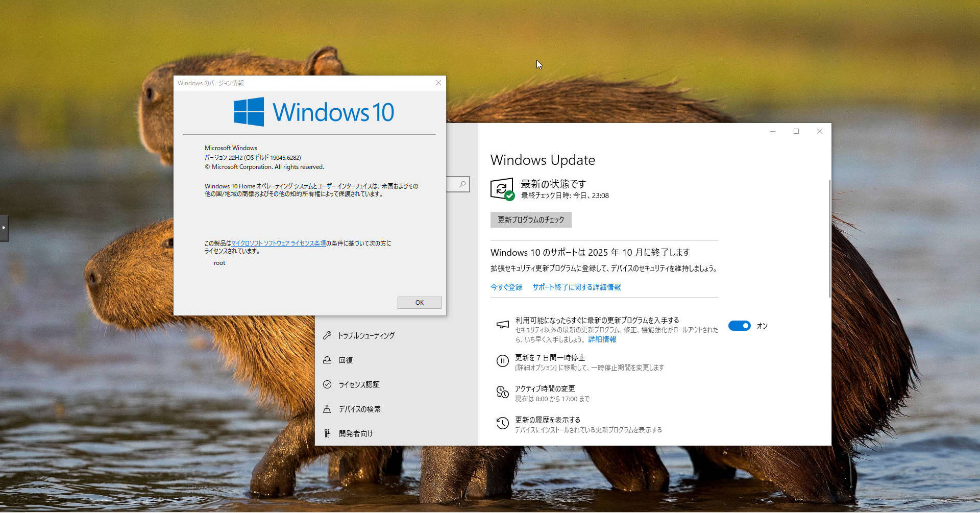Click サポート終了に関する詳細情報 link
Image resolution: width=980 pixels, height=513 pixels.
coord(576,287)
